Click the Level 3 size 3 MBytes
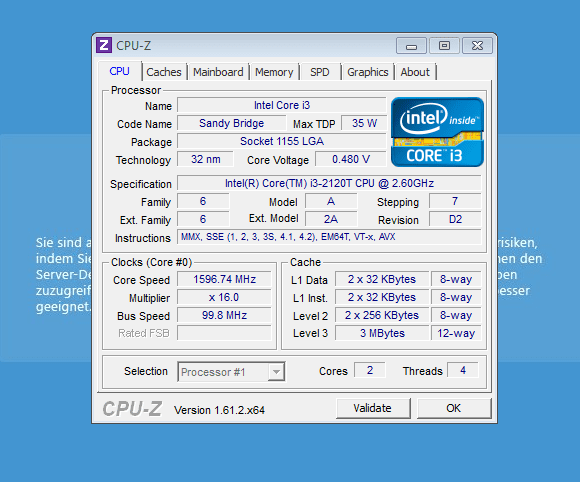The width and height of the screenshot is (580, 482). [382, 333]
